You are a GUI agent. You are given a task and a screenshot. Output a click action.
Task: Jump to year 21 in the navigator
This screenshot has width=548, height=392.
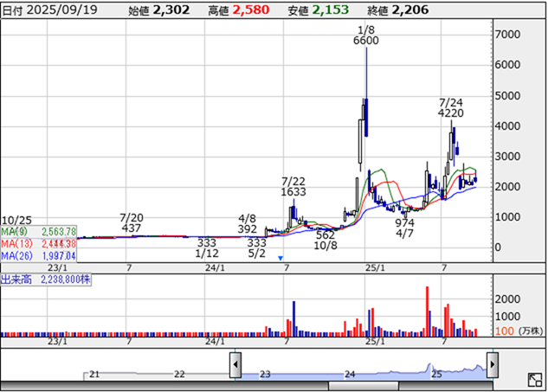click(x=94, y=374)
